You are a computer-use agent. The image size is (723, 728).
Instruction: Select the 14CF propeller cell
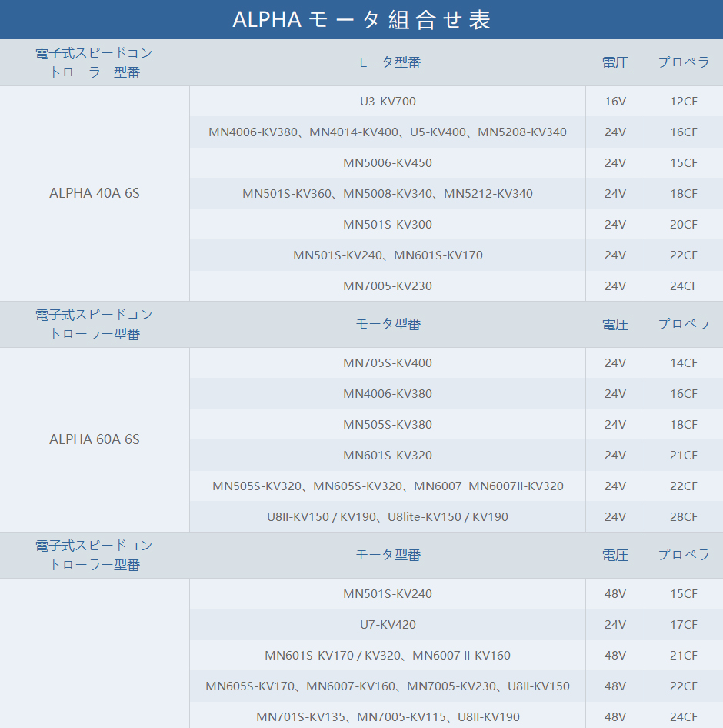683,362
